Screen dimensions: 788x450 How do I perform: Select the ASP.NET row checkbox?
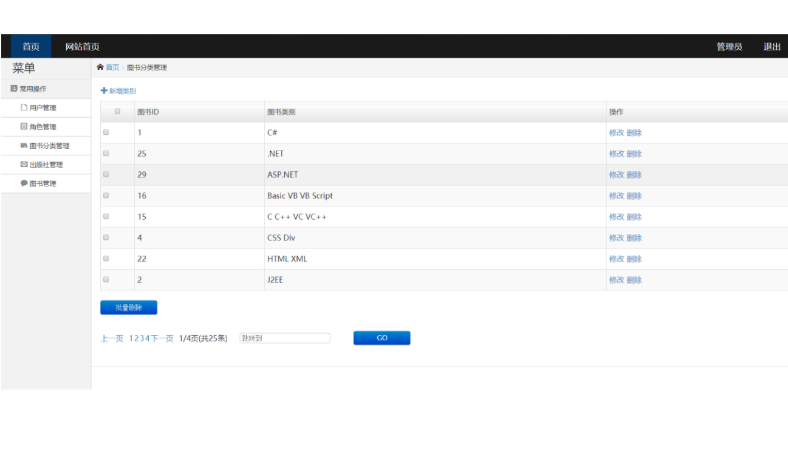click(x=107, y=174)
